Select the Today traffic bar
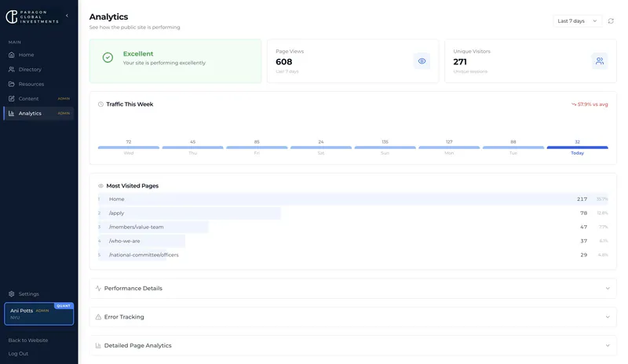 point(577,147)
